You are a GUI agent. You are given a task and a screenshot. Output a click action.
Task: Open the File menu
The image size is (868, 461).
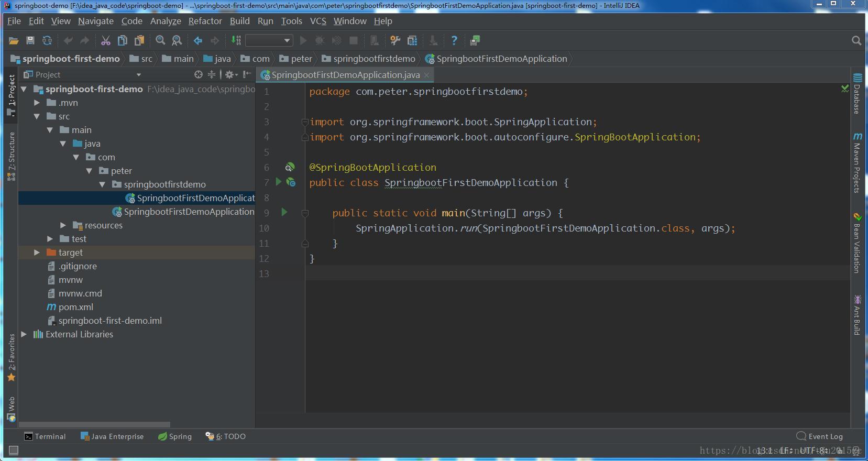pyautogui.click(x=14, y=21)
